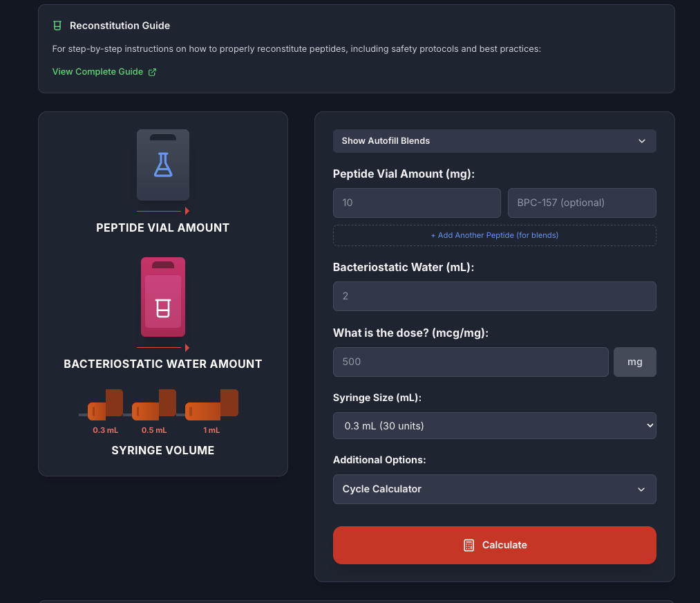Click the BPC-157 optional name field
This screenshot has height=603, width=700.
pos(581,203)
